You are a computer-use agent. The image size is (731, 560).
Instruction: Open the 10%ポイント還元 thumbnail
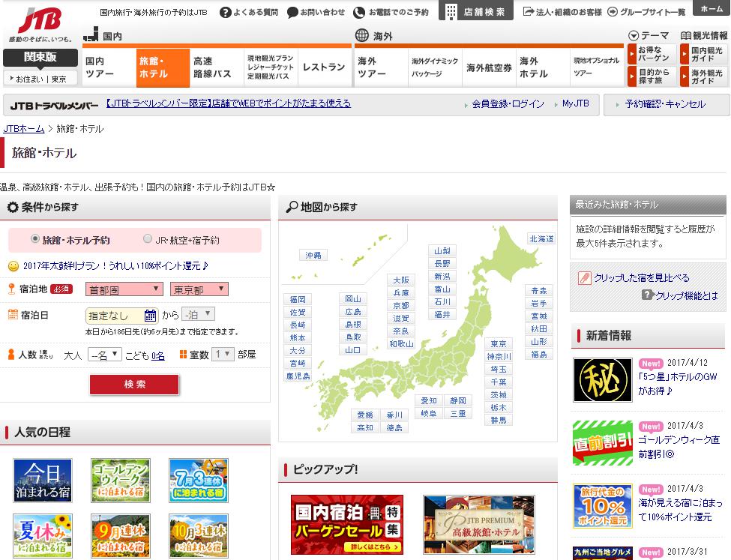602,506
